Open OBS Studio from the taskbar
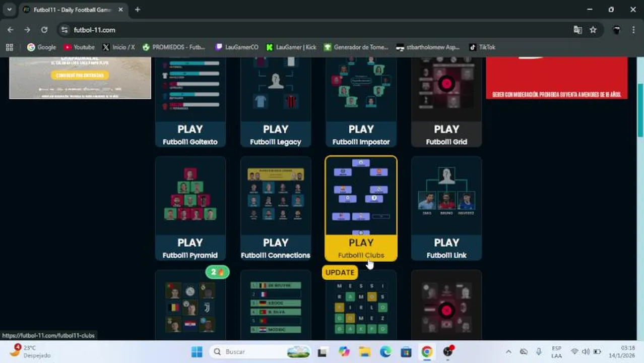 [447, 352]
